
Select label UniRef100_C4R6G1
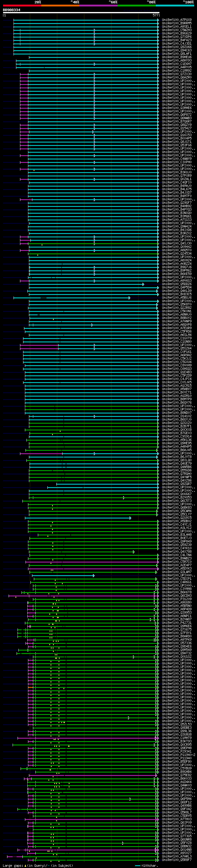click(177, 582)
